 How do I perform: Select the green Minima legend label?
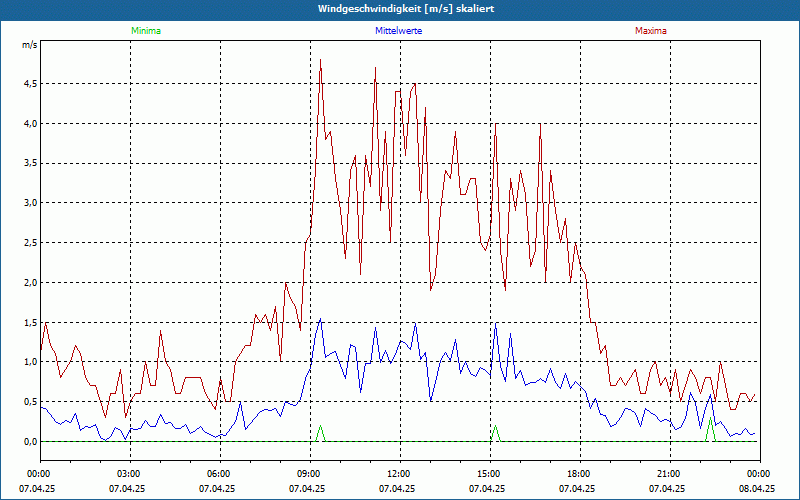pyautogui.click(x=145, y=31)
